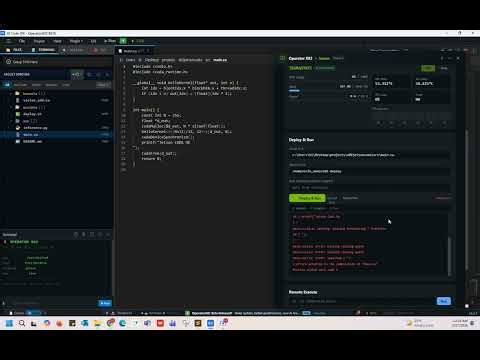Click the highlighted button in explorer header
Viewport: 480px width, 360px height.
pyautogui.click(x=76, y=74)
